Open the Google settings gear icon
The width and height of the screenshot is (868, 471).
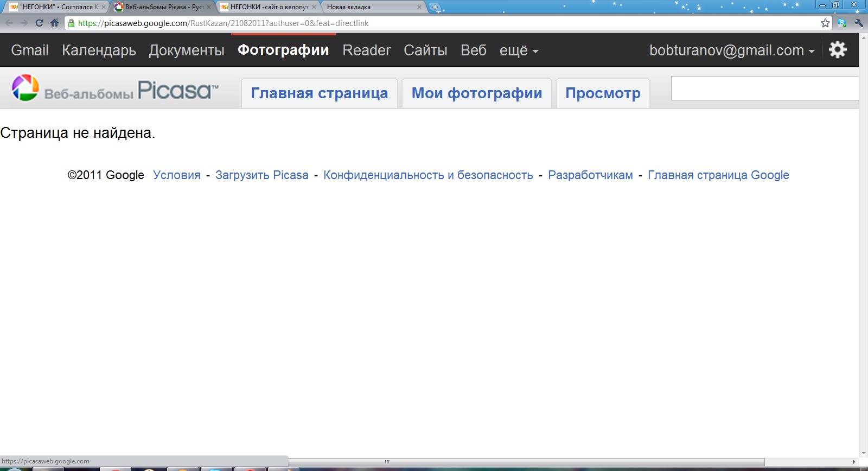pyautogui.click(x=838, y=50)
